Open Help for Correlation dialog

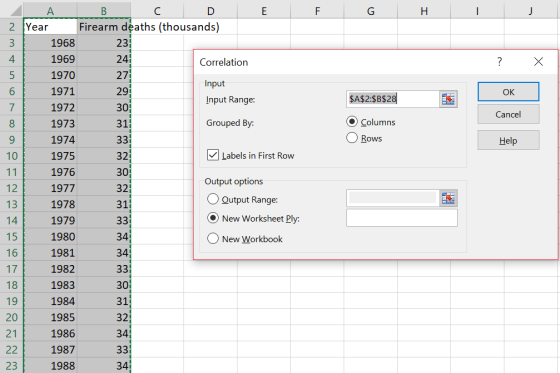pos(508,140)
